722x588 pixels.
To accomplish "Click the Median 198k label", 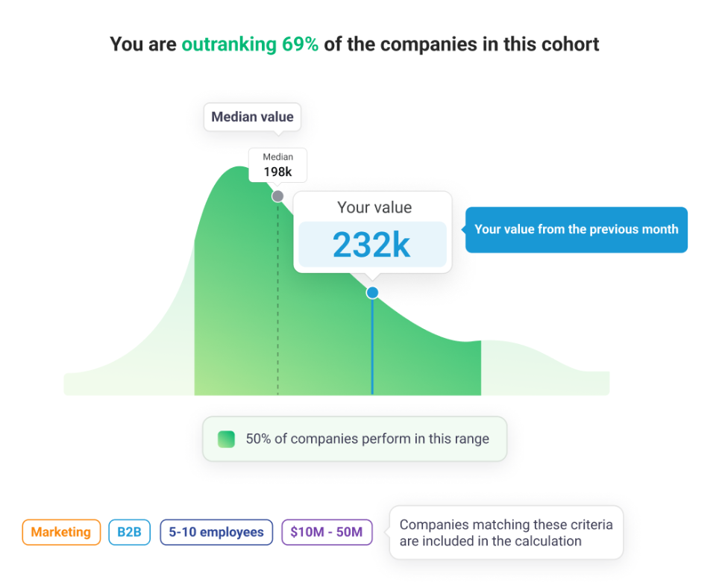I will pos(277,165).
